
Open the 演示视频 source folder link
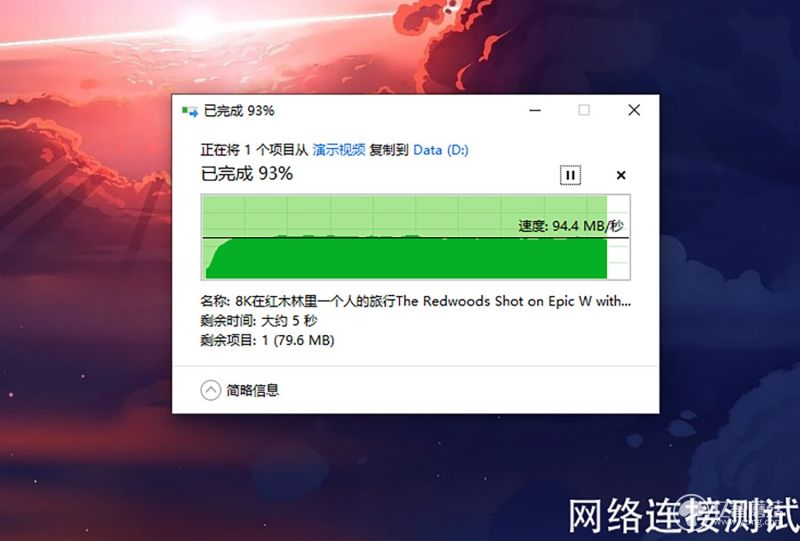pos(339,150)
